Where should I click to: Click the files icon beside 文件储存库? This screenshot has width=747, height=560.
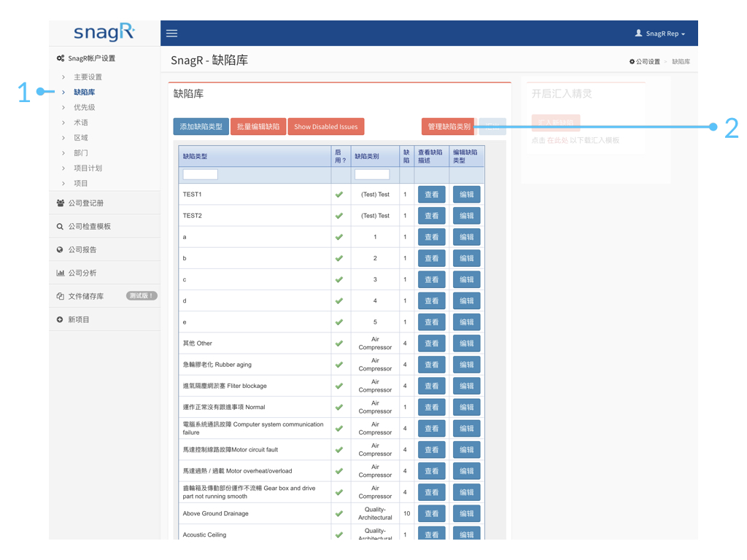pyautogui.click(x=60, y=296)
